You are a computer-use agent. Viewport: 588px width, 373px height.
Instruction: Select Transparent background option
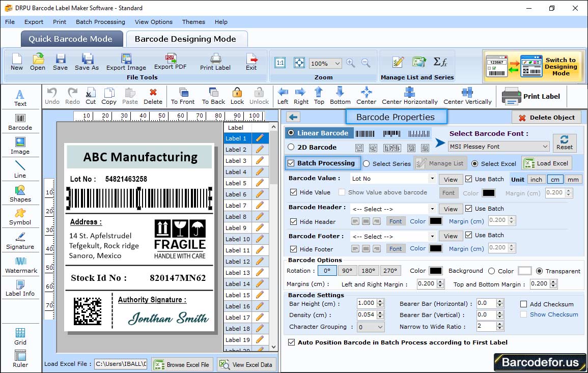(539, 271)
